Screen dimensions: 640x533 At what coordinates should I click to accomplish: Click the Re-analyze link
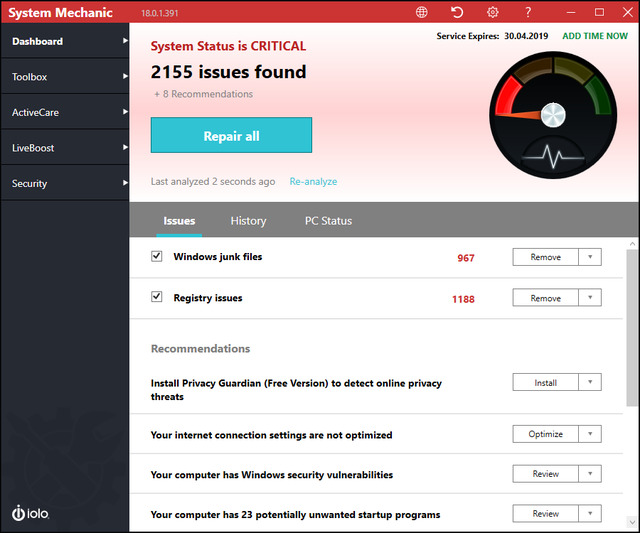(x=313, y=182)
